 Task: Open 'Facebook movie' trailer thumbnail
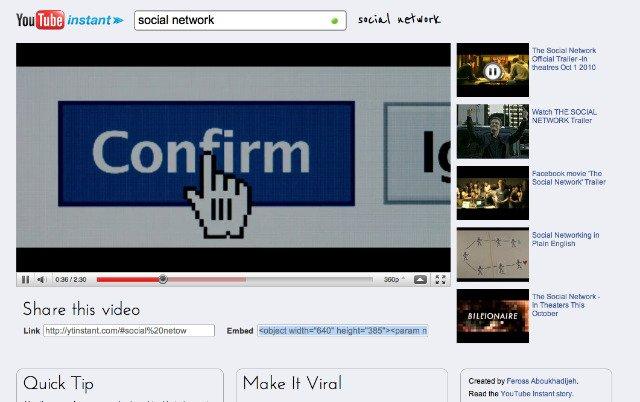(x=493, y=193)
